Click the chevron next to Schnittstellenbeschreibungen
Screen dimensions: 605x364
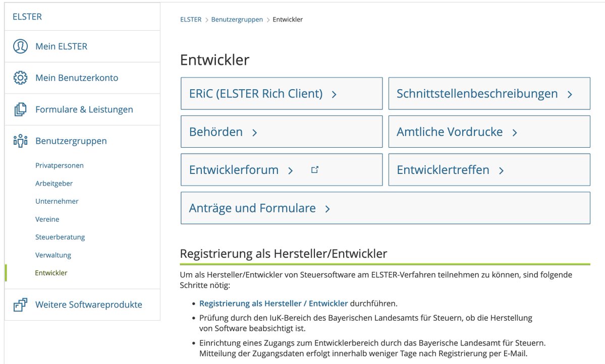pyautogui.click(x=570, y=94)
